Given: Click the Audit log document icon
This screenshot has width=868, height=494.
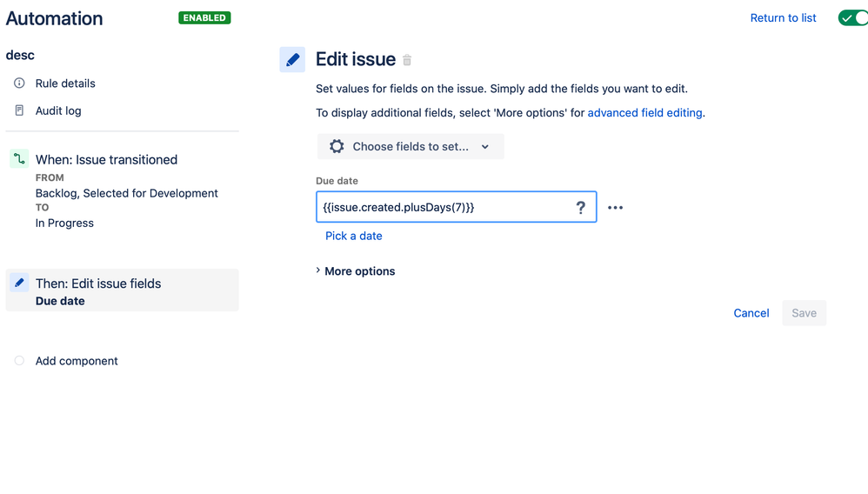Looking at the screenshot, I should coord(19,110).
